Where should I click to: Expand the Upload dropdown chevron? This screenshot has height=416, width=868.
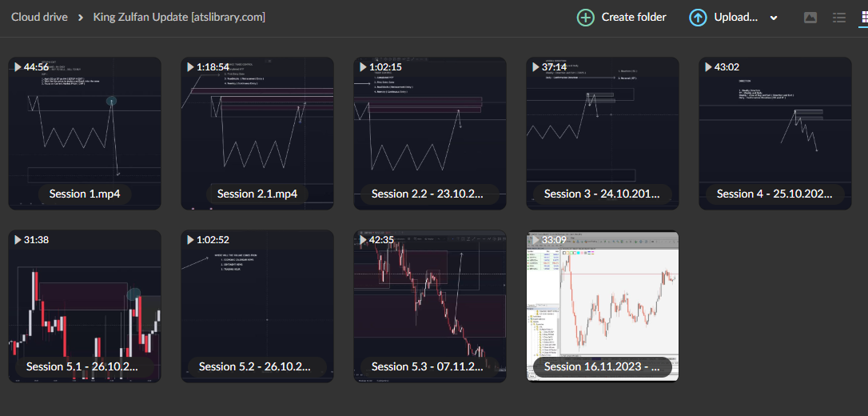pyautogui.click(x=774, y=18)
